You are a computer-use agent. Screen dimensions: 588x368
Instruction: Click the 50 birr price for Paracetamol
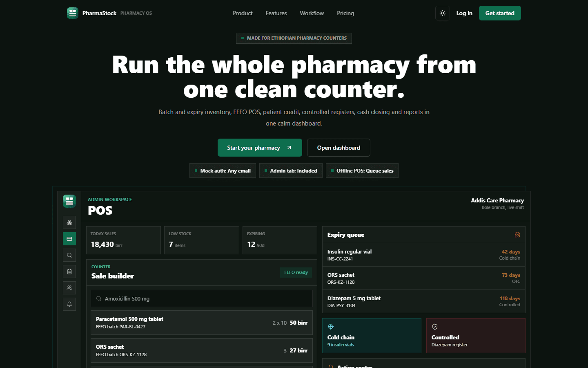click(298, 323)
